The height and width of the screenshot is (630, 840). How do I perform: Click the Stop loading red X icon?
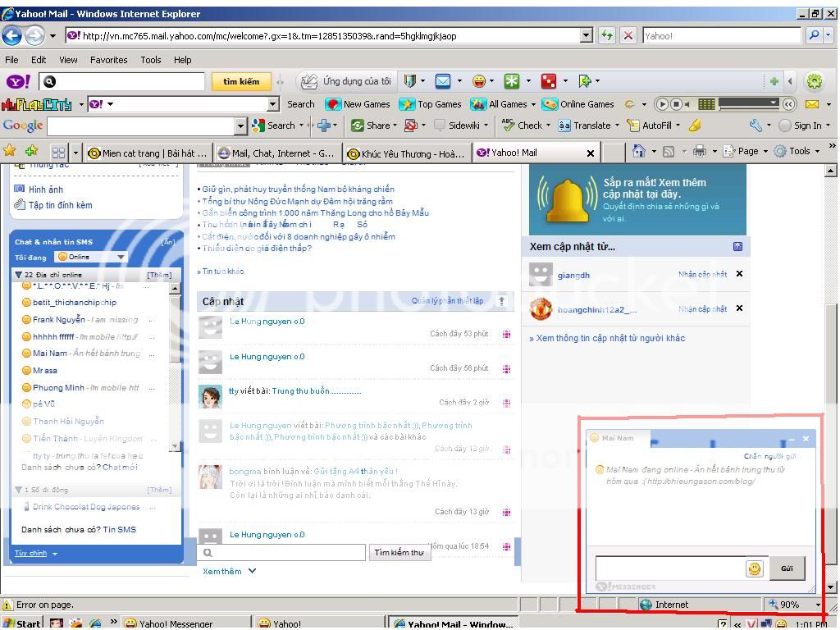[628, 35]
